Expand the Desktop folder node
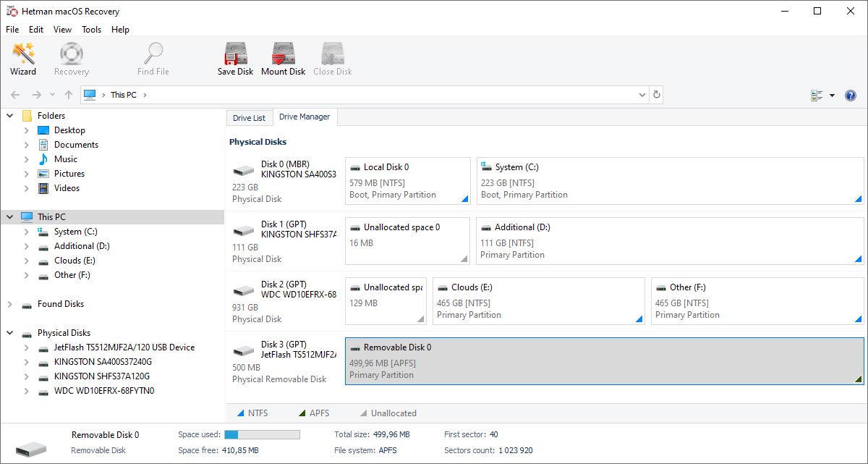This screenshot has height=464, width=868. click(27, 130)
